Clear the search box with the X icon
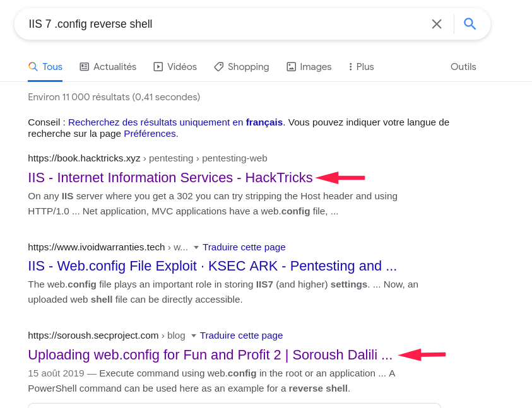The image size is (532, 408). (x=437, y=24)
